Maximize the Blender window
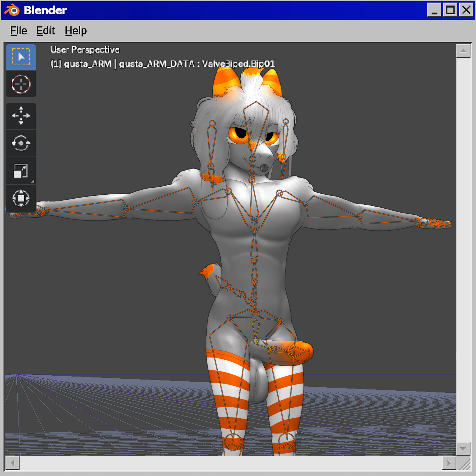The height and width of the screenshot is (476, 476). (x=450, y=10)
